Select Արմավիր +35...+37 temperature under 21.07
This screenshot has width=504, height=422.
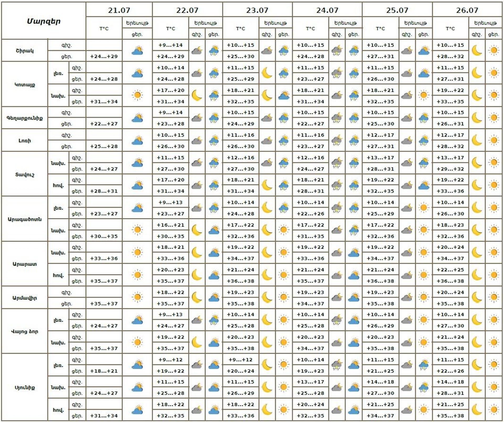pos(104,303)
